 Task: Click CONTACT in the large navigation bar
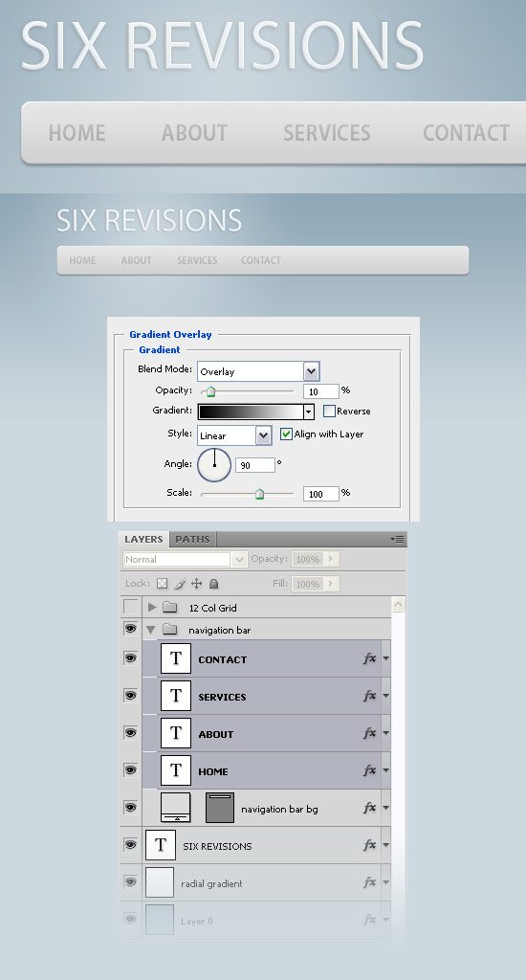coord(466,133)
